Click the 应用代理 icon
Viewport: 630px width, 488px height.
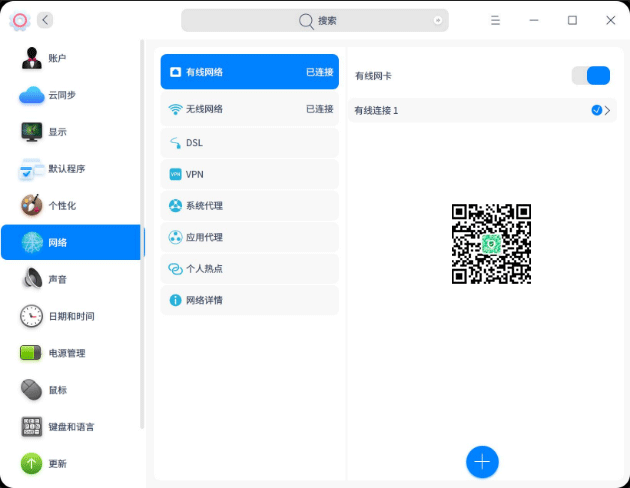(175, 237)
